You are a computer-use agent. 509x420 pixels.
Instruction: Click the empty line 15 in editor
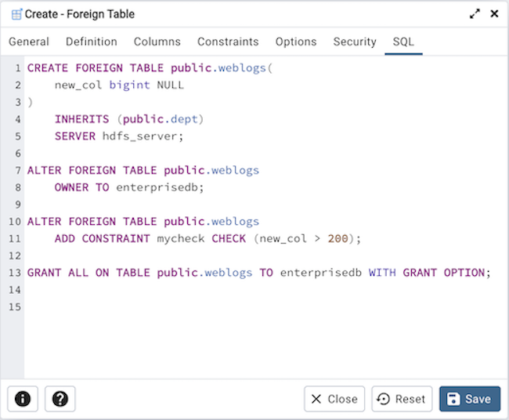point(235,306)
